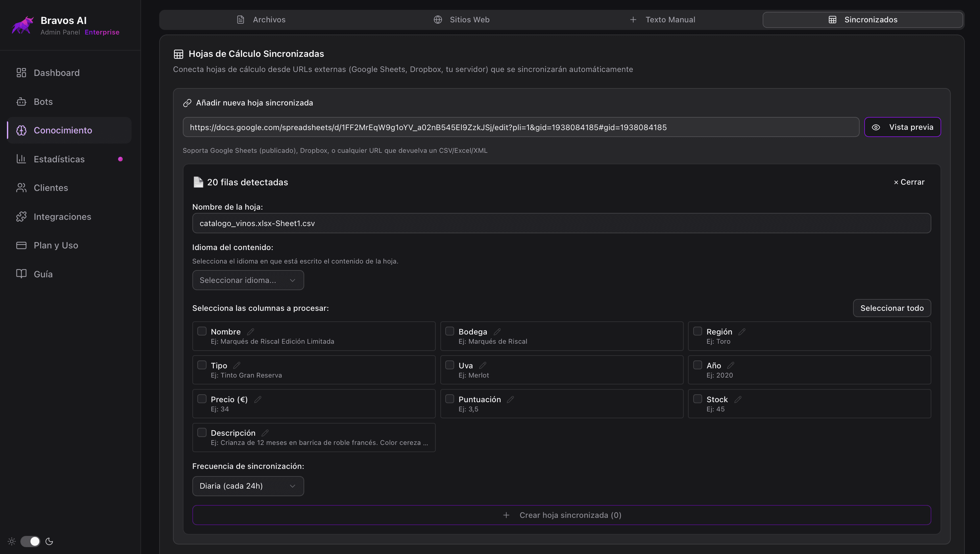980x554 pixels.
Task: Click the sun icon near theme switch
Action: coord(12,541)
